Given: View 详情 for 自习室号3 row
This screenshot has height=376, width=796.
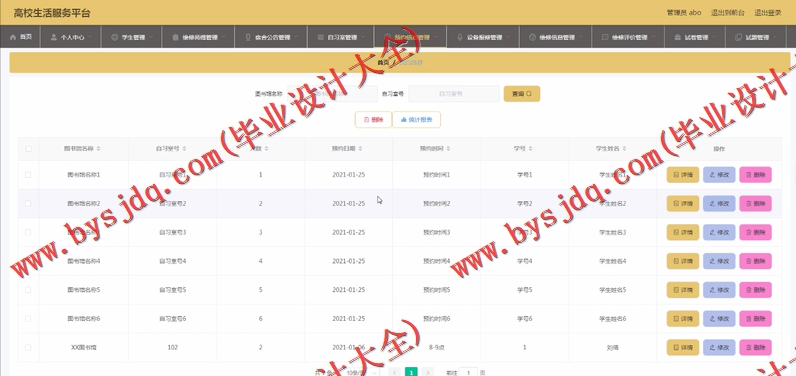Looking at the screenshot, I should tap(683, 232).
